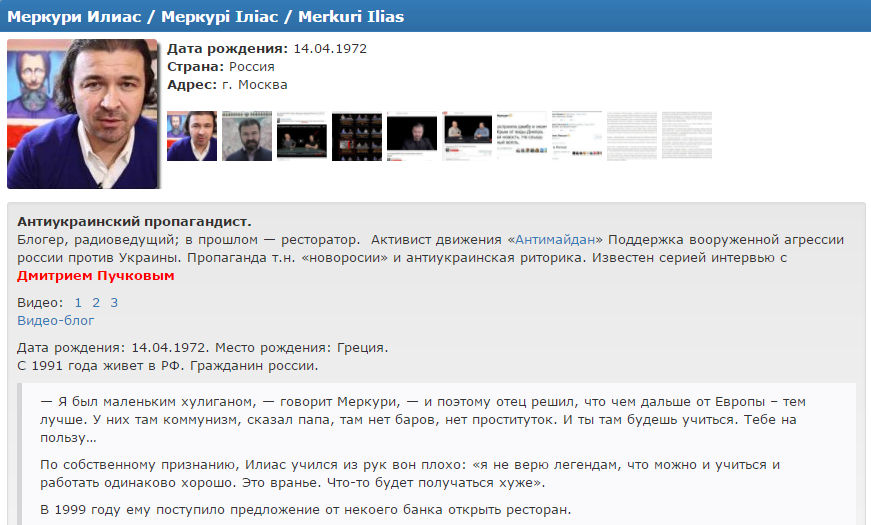
Task: Click the red Дмитрием Пучковым link
Action: [x=96, y=276]
